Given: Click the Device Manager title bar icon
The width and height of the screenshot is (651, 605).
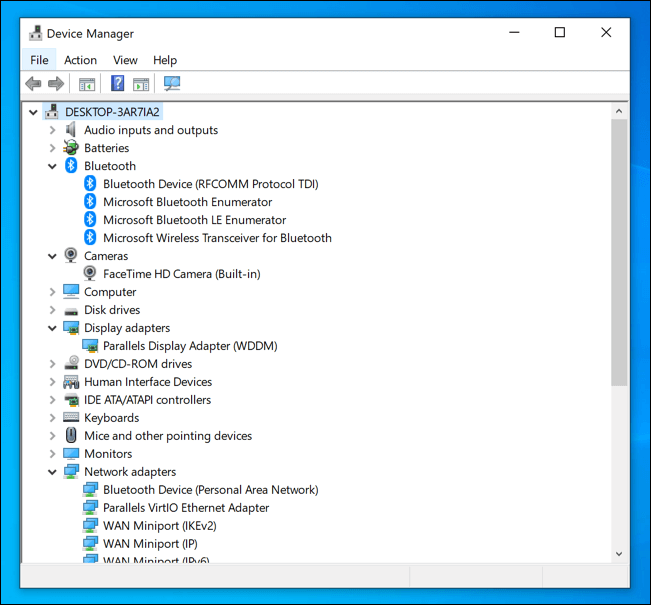Looking at the screenshot, I should click(x=36, y=33).
